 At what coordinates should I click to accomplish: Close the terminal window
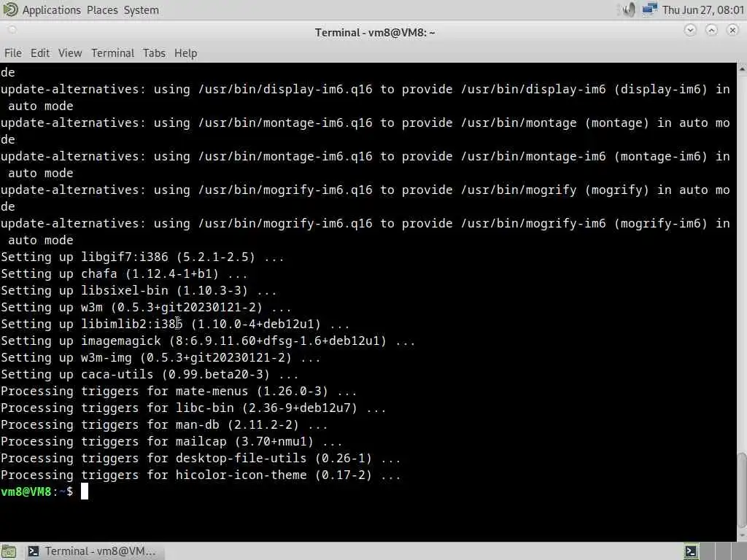(x=732, y=31)
